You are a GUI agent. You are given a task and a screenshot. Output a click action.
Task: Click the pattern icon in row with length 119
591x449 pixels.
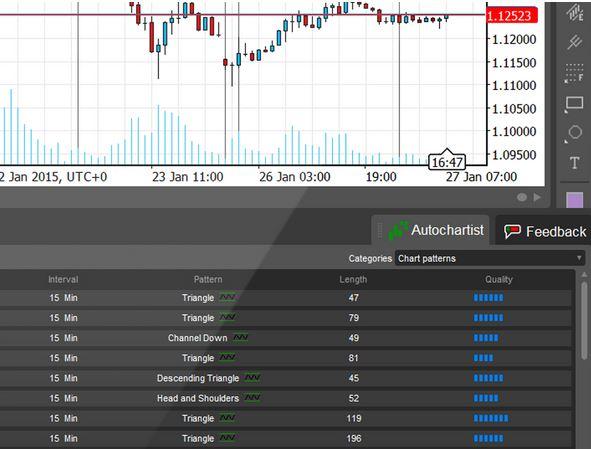228,417
